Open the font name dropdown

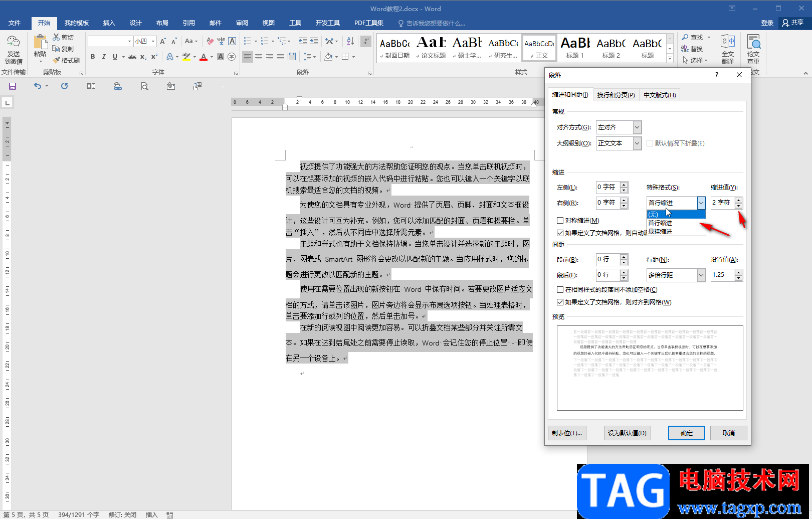tap(129, 41)
